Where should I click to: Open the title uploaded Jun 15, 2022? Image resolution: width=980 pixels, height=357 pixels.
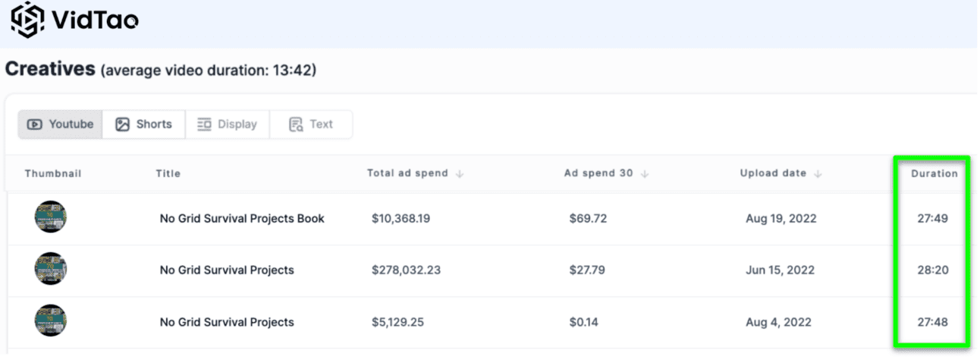[227, 270]
